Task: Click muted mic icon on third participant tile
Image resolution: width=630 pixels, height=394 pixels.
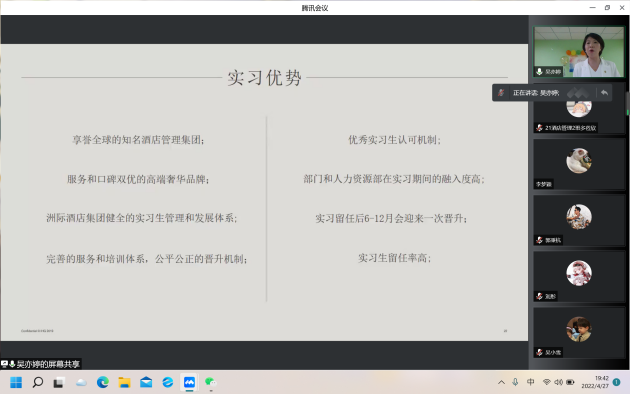Action: (x=539, y=240)
